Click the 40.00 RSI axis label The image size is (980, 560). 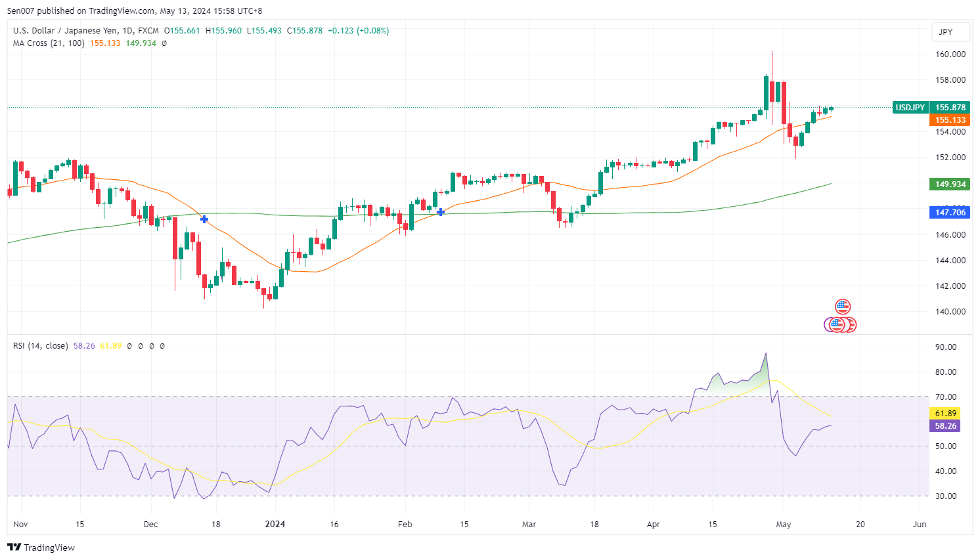946,471
